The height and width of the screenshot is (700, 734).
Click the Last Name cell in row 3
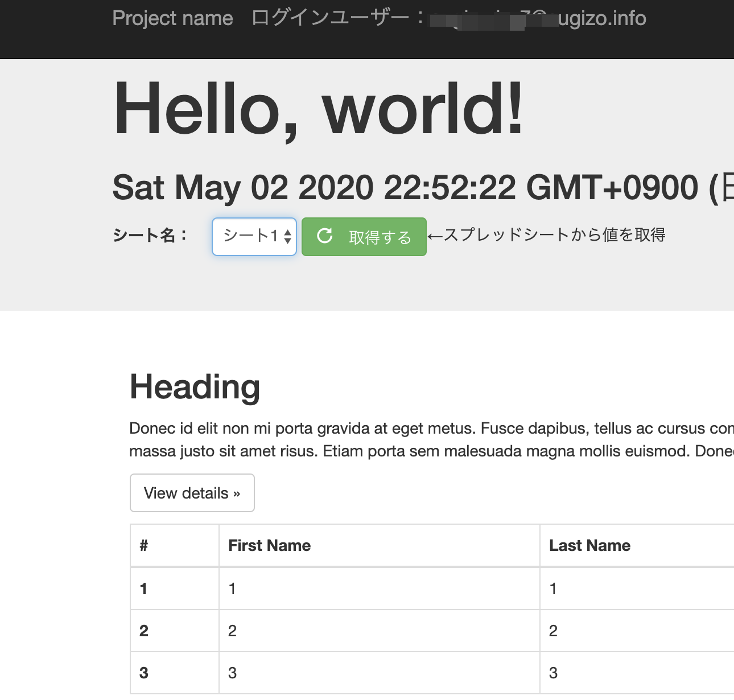pyautogui.click(x=553, y=673)
